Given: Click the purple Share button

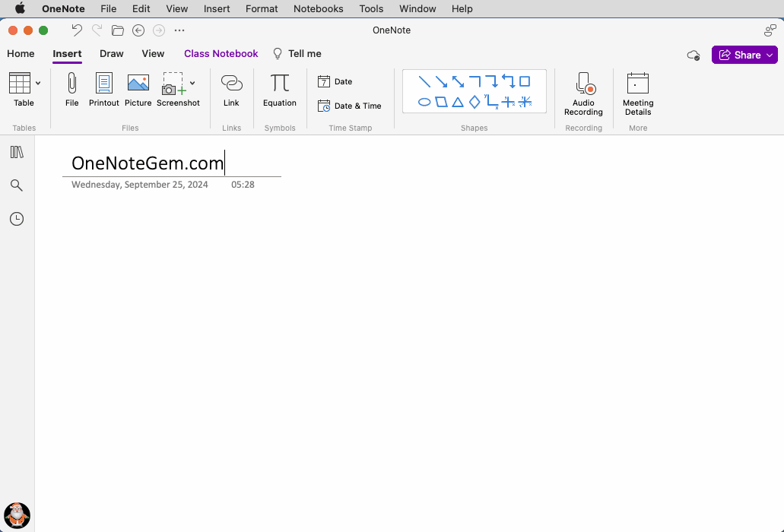Looking at the screenshot, I should click(739, 55).
